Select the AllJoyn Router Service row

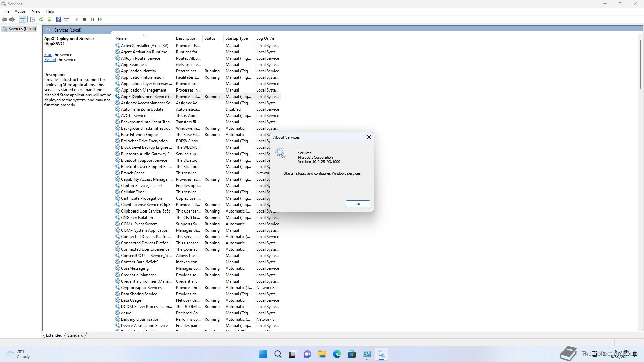[198, 58]
